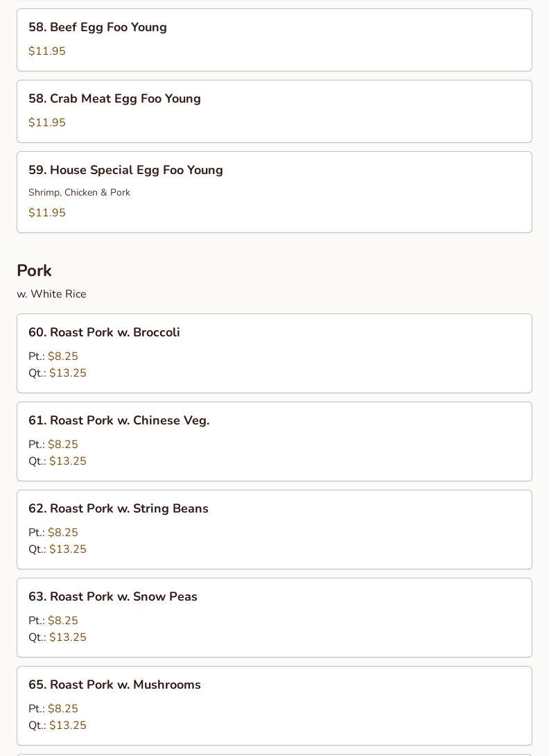Screen dimensions: 549x756
Task: Pick quart price of Roast Pork Chinese Veg.
Action: (x=67, y=461)
